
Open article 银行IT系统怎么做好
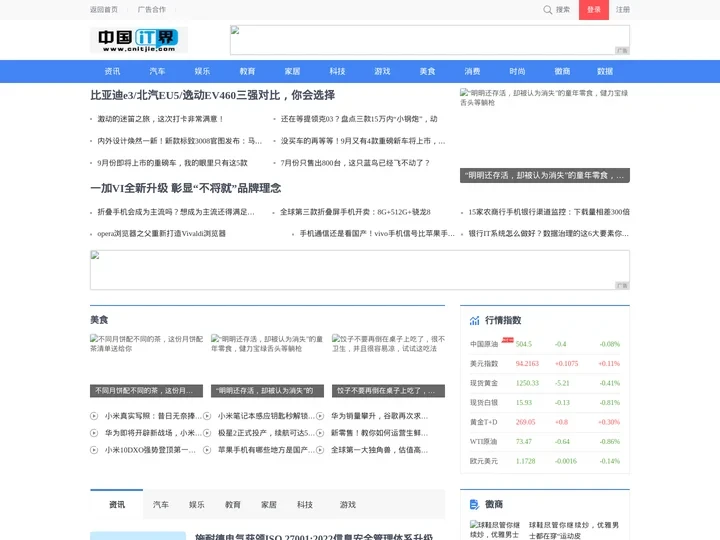click(548, 234)
